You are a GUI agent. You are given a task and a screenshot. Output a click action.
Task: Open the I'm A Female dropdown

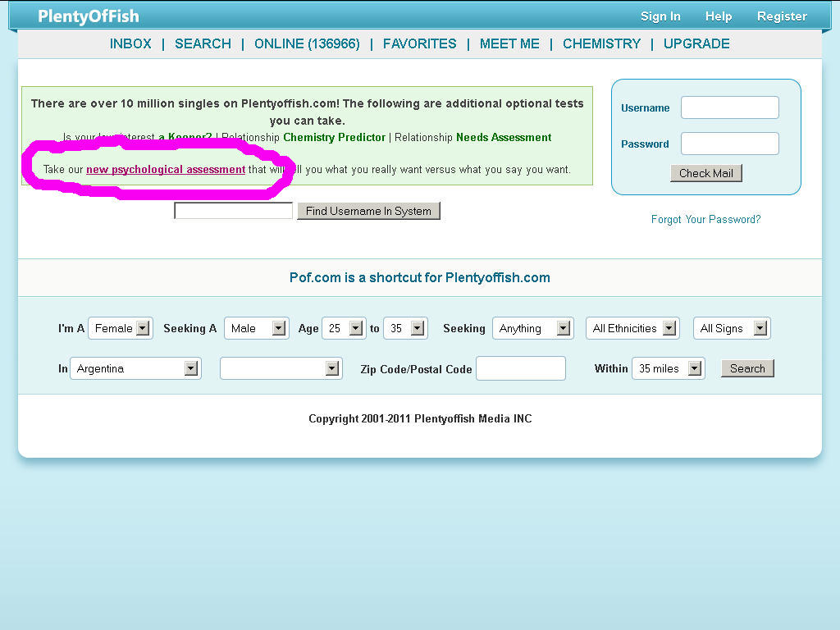coord(121,328)
